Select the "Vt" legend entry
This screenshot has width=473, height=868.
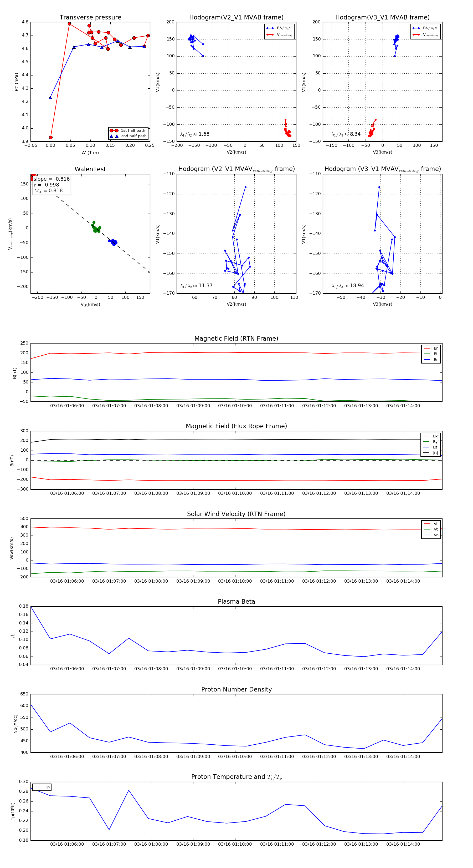(x=431, y=529)
